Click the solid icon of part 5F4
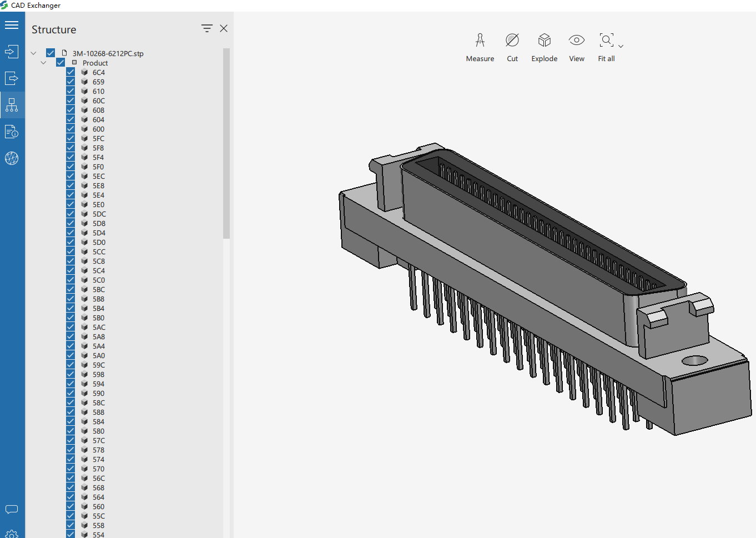Viewport: 756px width, 538px height. point(84,157)
